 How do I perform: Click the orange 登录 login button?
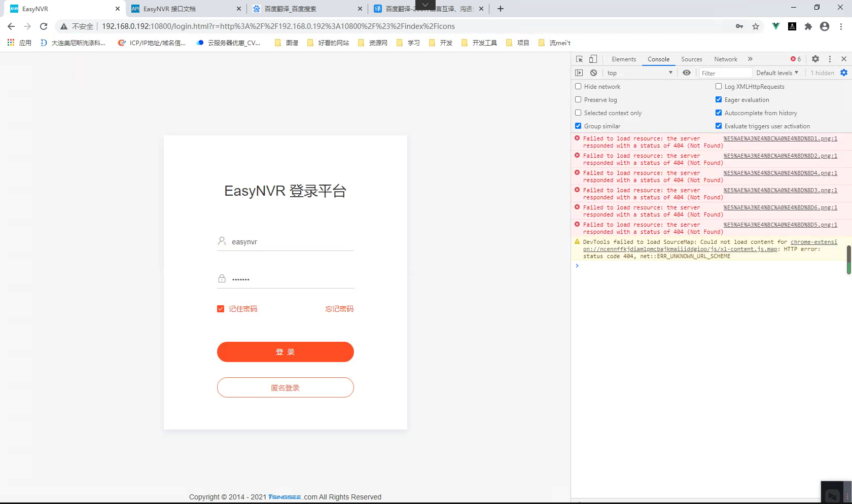[286, 352]
